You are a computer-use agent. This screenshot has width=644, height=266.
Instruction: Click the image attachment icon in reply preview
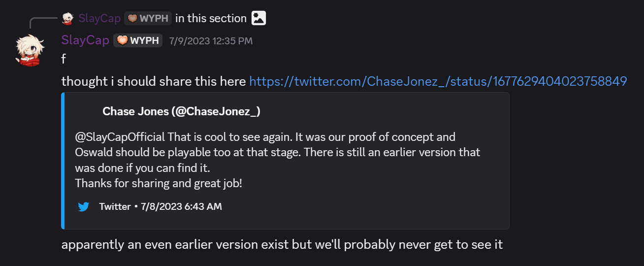tap(258, 18)
